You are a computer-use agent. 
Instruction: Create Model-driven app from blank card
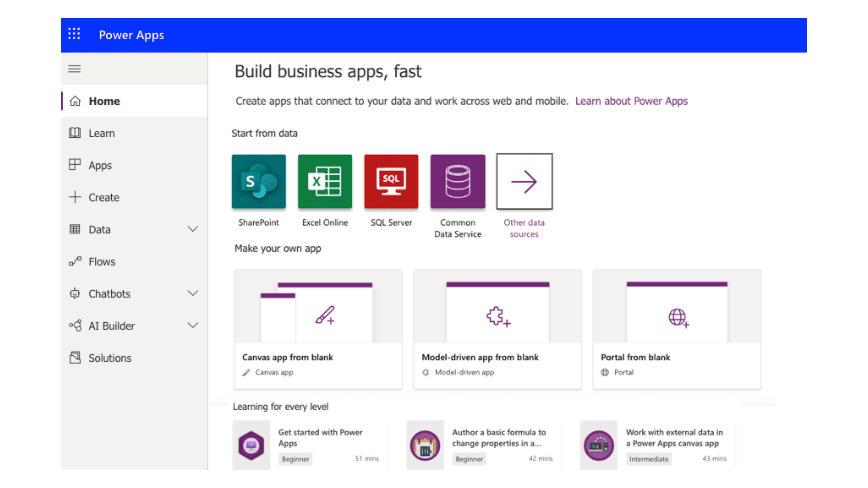click(497, 329)
